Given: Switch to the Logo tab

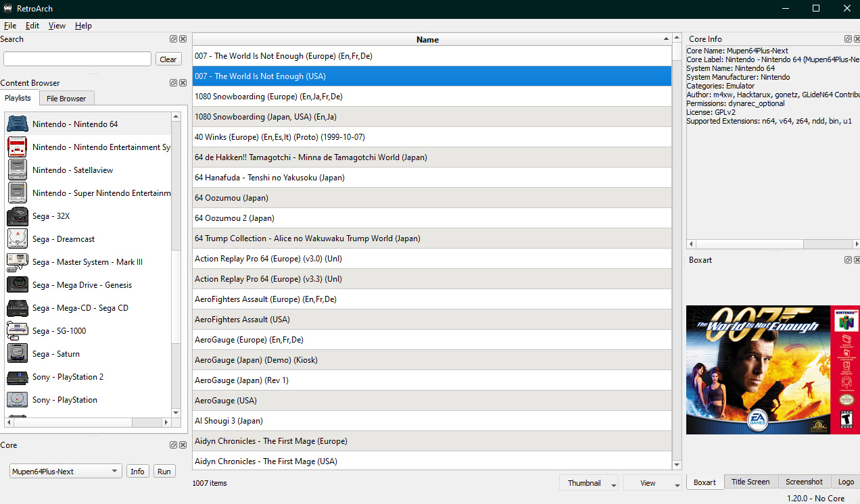Looking at the screenshot, I should [846, 482].
